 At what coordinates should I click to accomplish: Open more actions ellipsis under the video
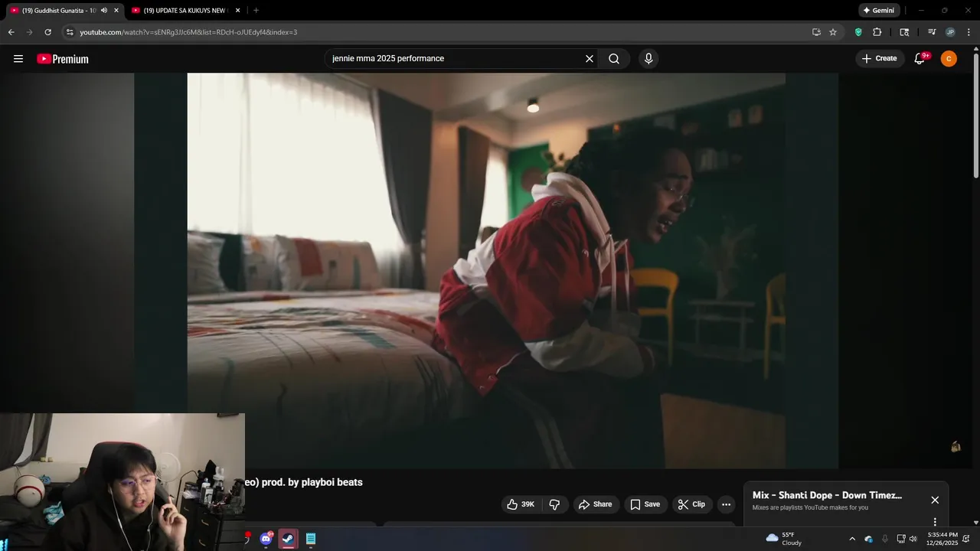pos(726,504)
